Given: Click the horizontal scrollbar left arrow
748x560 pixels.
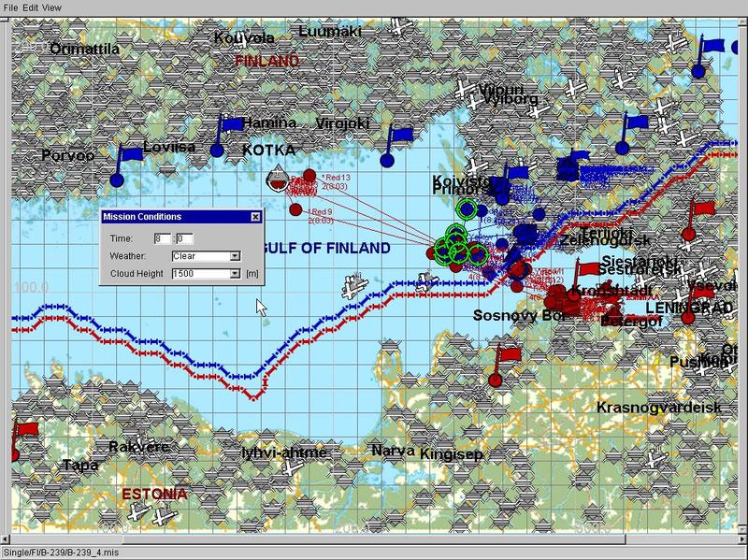Looking at the screenshot, I should 5,539.
